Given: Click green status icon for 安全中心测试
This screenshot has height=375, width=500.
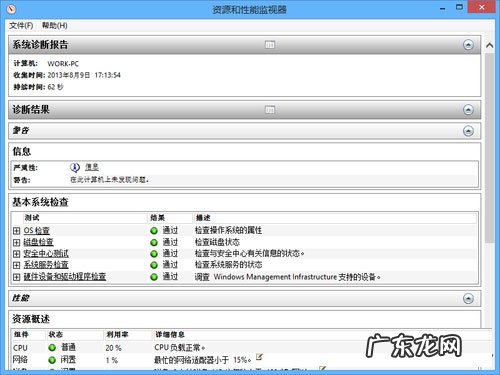Looking at the screenshot, I should point(154,254).
